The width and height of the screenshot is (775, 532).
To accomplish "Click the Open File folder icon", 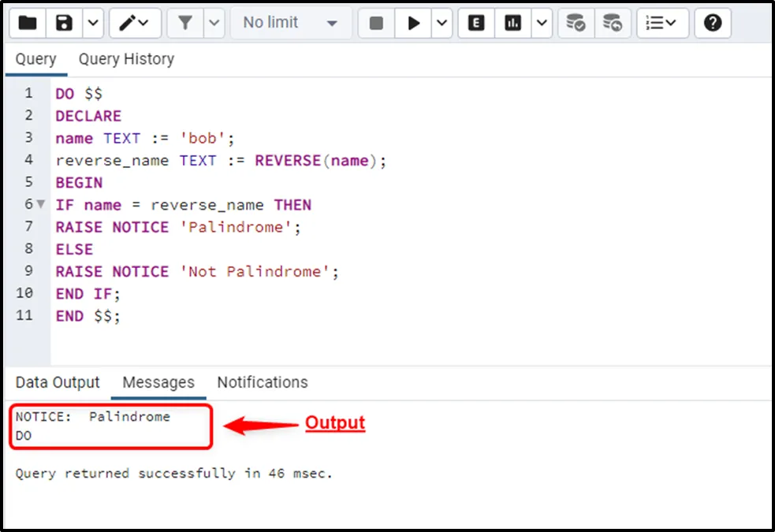I will [28, 23].
